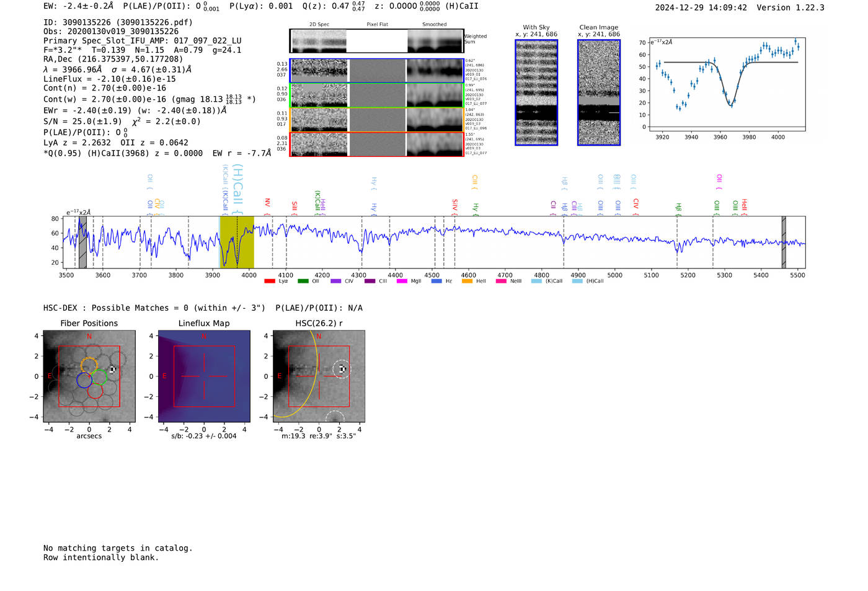Click the green Hβ label near 5170
The image size is (868, 591).
click(x=678, y=209)
